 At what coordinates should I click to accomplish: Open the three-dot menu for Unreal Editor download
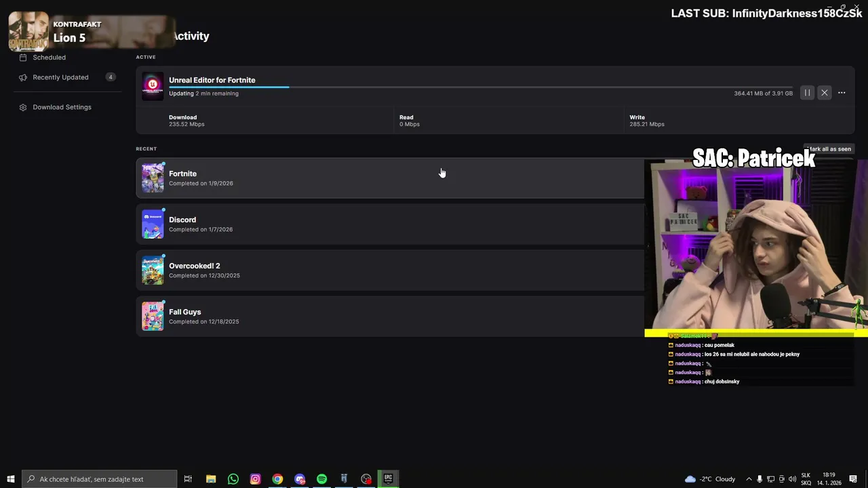tap(842, 93)
